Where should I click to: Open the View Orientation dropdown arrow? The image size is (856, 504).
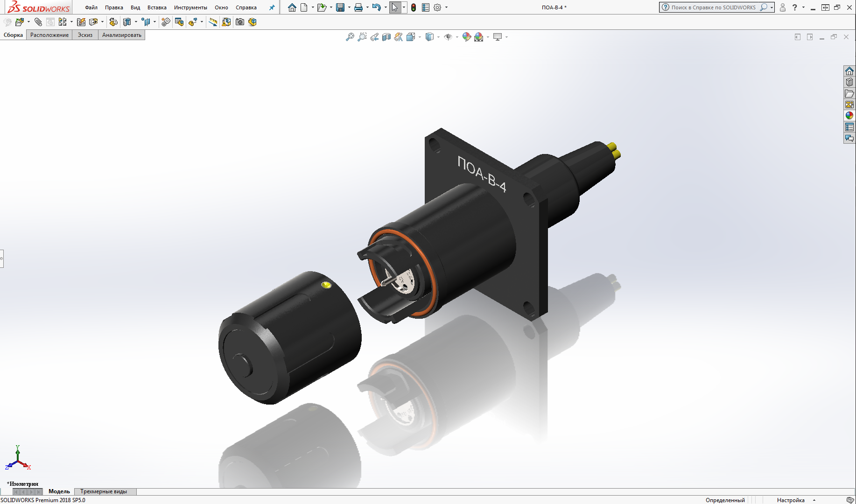[x=420, y=37]
